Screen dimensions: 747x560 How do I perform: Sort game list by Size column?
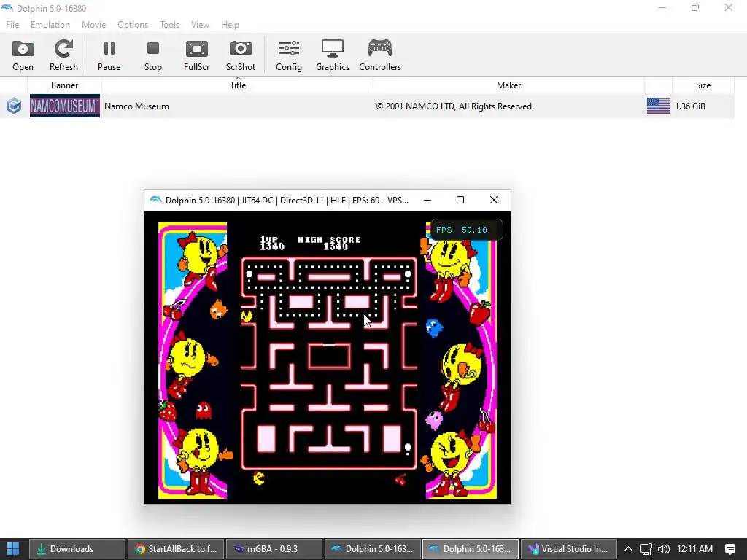tap(703, 85)
